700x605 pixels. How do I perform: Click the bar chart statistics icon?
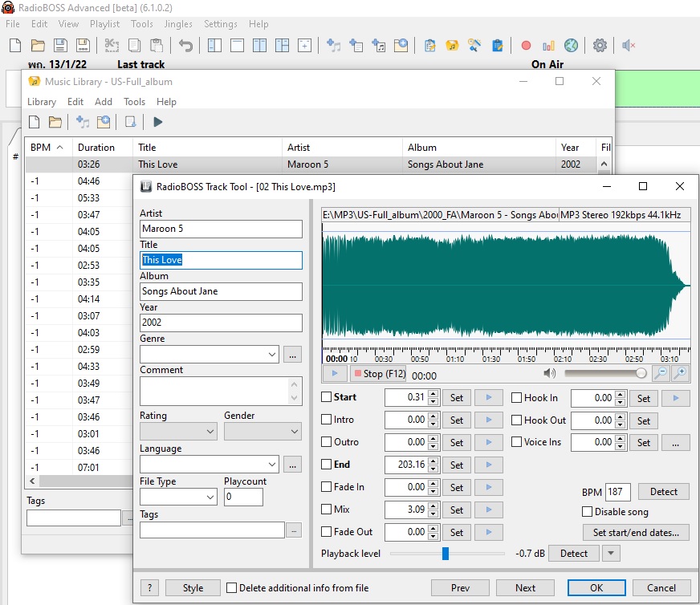pyautogui.click(x=548, y=46)
